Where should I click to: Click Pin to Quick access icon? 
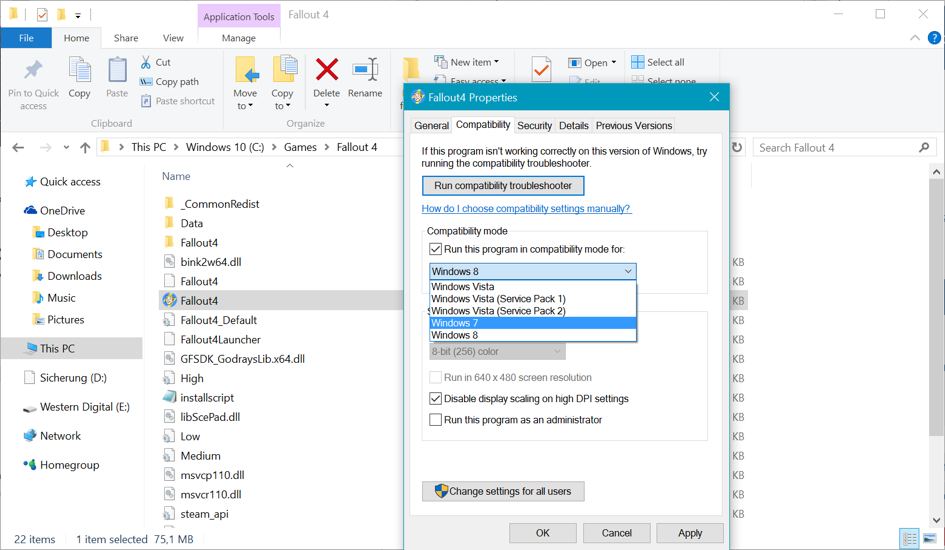33,70
